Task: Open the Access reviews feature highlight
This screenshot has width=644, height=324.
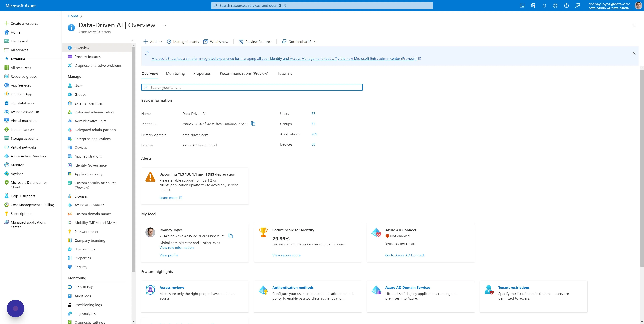Action: pos(172,287)
